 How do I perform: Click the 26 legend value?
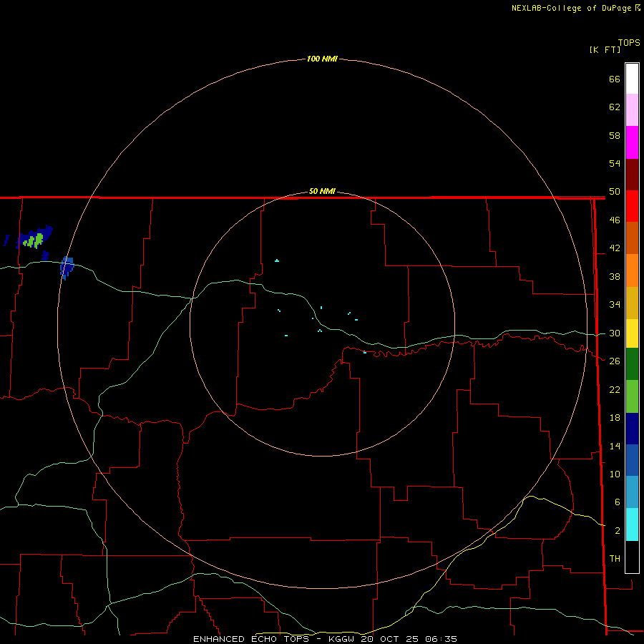click(615, 361)
